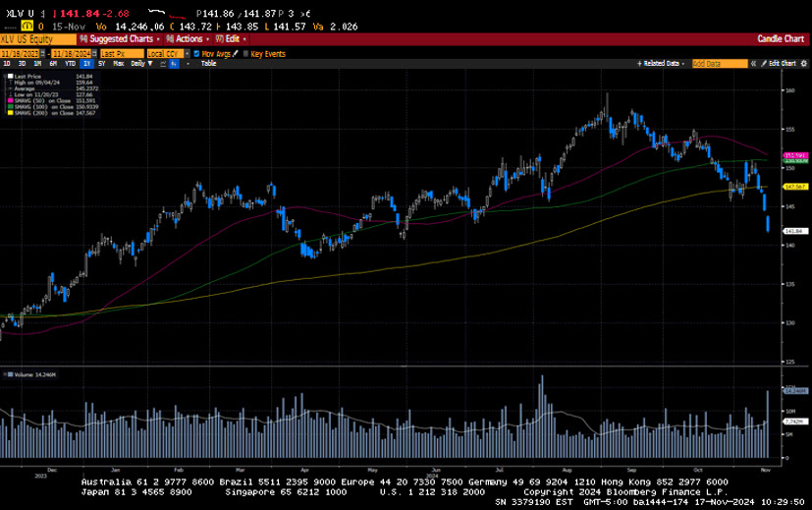This screenshot has width=812, height=510.
Task: Click the Volume legend square icon
Action: (x=9, y=374)
